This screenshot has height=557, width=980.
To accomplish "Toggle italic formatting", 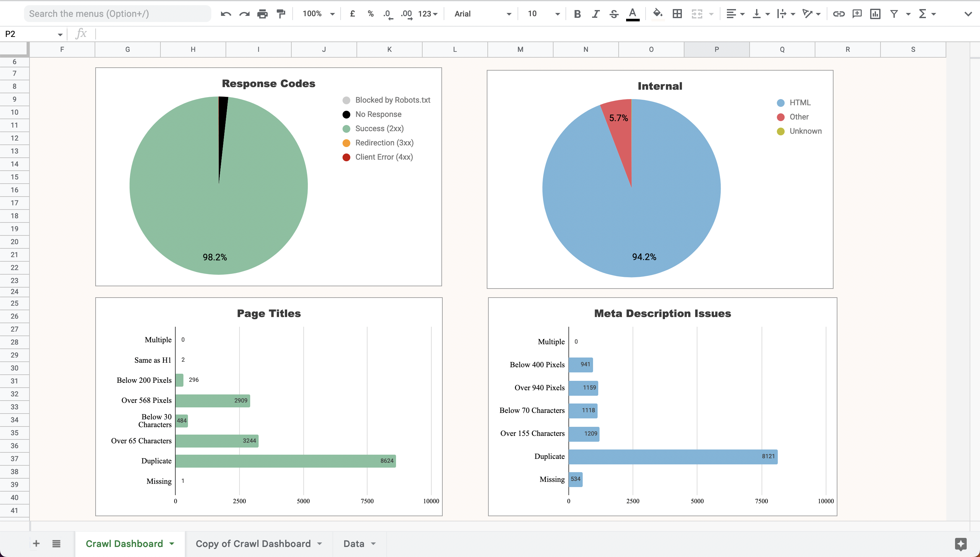I will click(595, 14).
